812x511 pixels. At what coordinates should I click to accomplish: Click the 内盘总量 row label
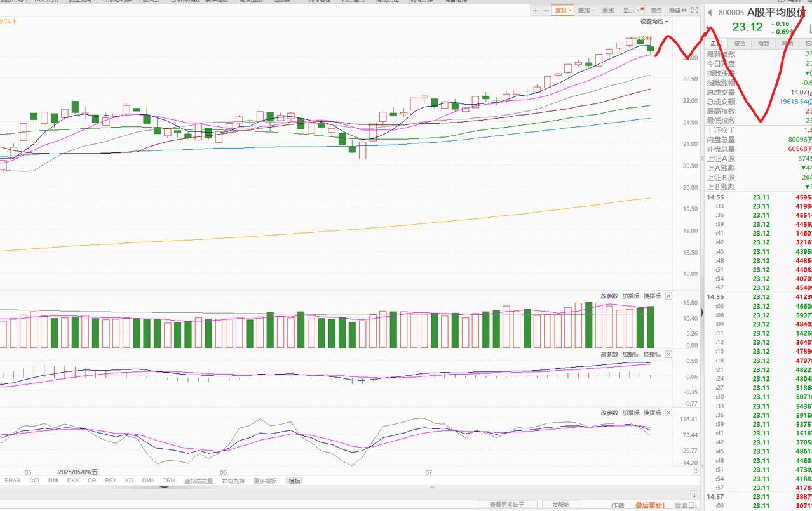(x=721, y=140)
